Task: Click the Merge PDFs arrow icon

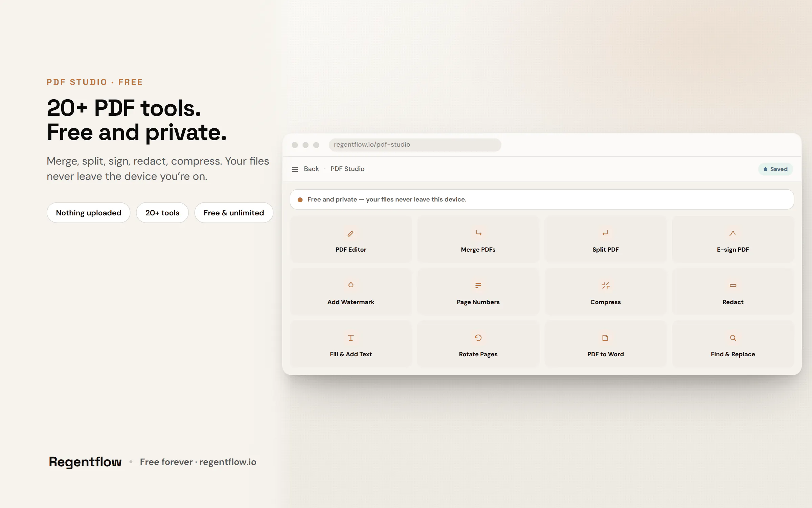Action: click(x=478, y=233)
